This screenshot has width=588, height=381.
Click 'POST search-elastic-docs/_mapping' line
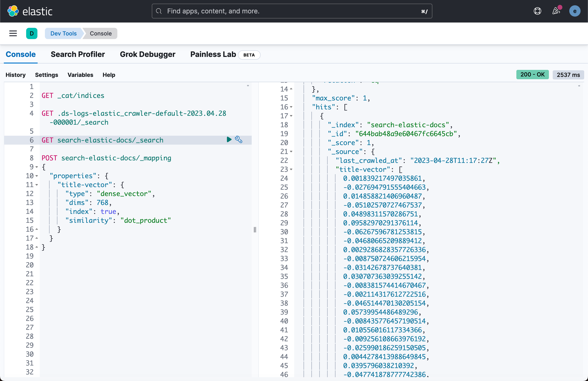pos(106,158)
